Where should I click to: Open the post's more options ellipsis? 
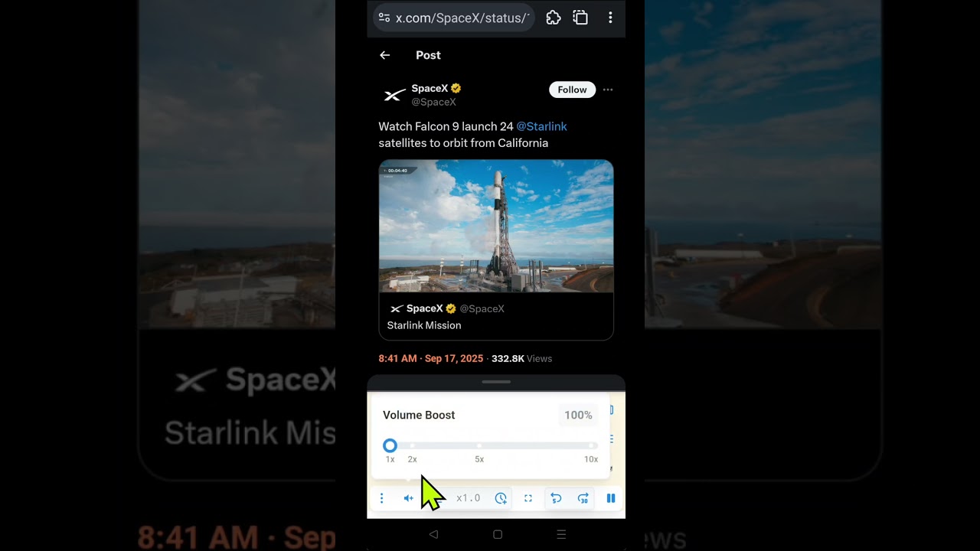pyautogui.click(x=608, y=90)
